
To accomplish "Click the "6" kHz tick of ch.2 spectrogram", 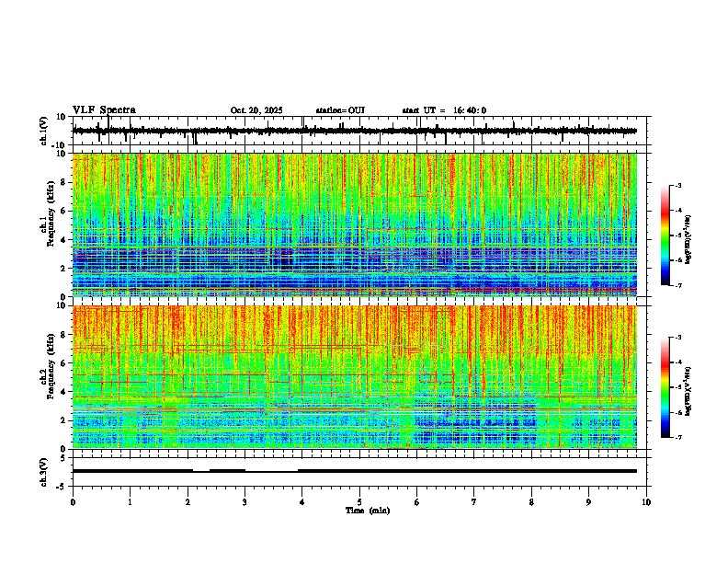I will pyautogui.click(x=63, y=362).
